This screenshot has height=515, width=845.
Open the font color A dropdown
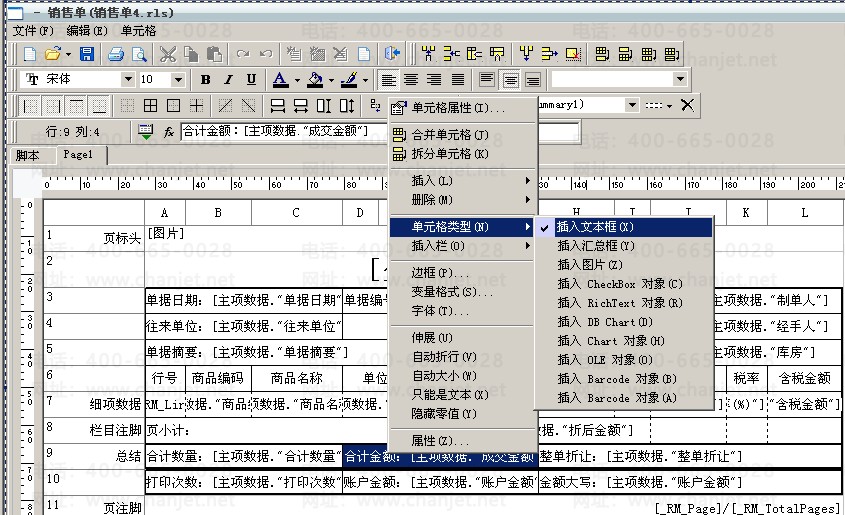point(297,79)
